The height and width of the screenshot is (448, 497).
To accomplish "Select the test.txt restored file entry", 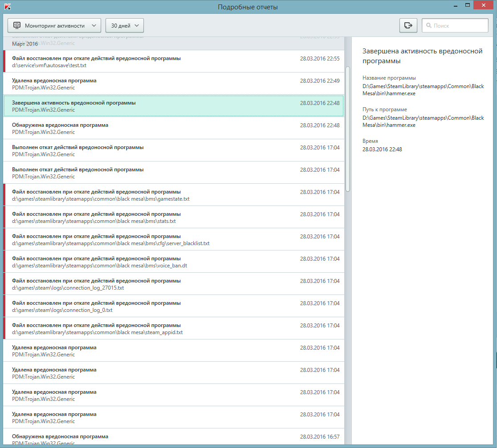I will (x=174, y=61).
